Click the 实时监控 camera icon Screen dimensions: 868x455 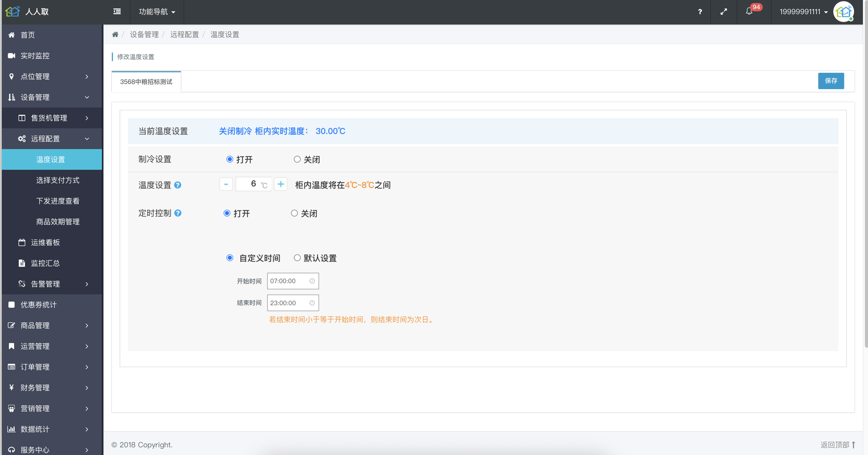[12, 56]
